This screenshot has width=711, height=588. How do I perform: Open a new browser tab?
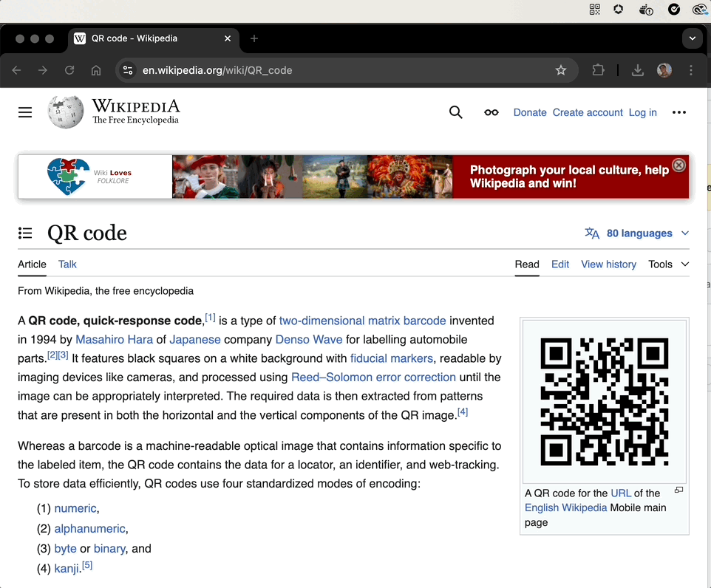pyautogui.click(x=254, y=38)
